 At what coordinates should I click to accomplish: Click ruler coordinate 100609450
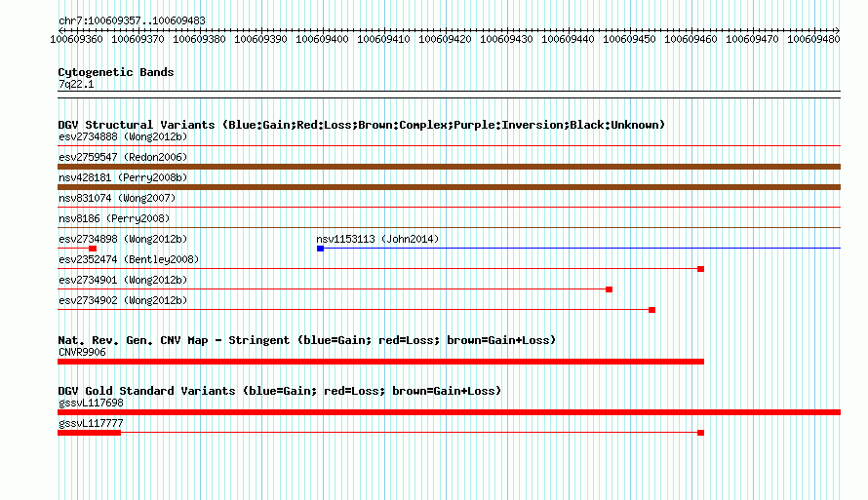(629, 39)
